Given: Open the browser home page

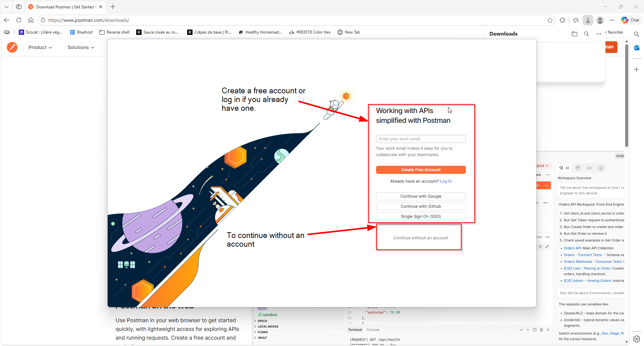Looking at the screenshot, I should (x=31, y=20).
